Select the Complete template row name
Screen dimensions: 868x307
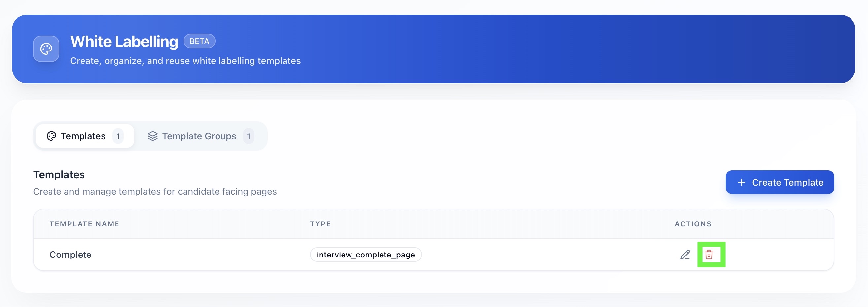tap(70, 255)
